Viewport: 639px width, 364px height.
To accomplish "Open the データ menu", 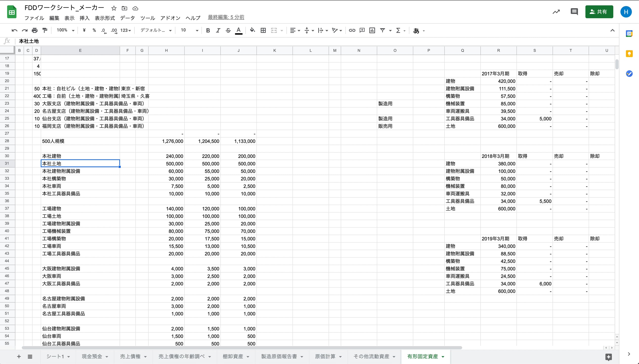I will pos(127,18).
